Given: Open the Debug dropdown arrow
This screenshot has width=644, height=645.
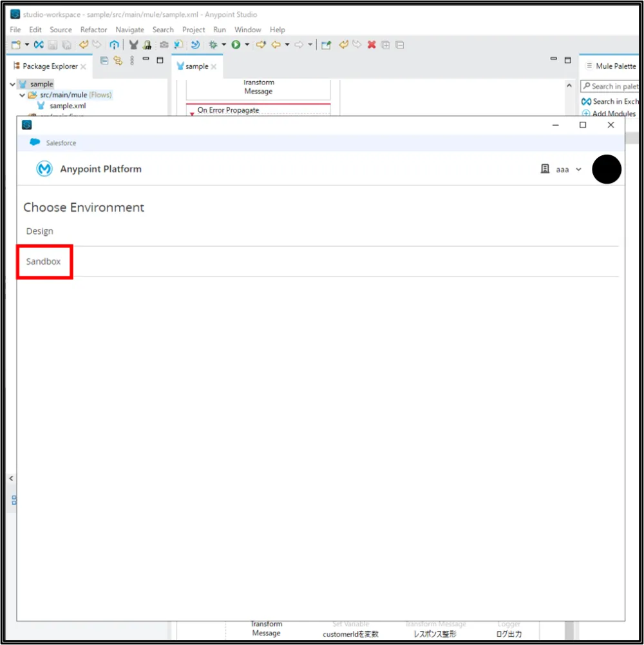Looking at the screenshot, I should (x=224, y=45).
